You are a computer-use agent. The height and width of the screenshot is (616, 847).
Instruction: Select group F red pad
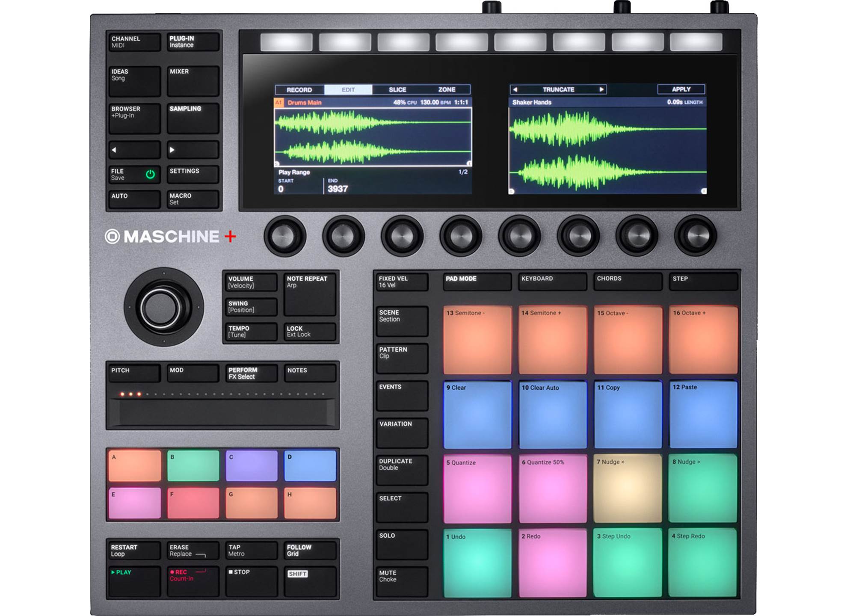pyautogui.click(x=193, y=503)
